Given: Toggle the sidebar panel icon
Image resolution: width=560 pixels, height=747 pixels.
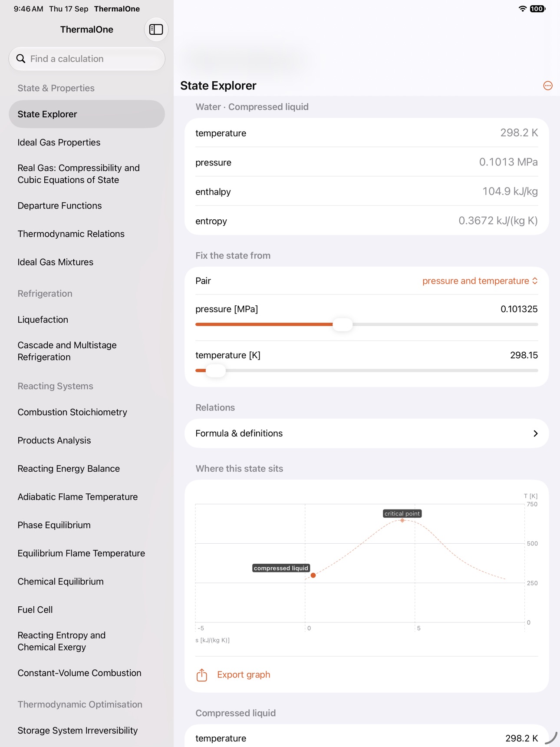Looking at the screenshot, I should point(156,30).
